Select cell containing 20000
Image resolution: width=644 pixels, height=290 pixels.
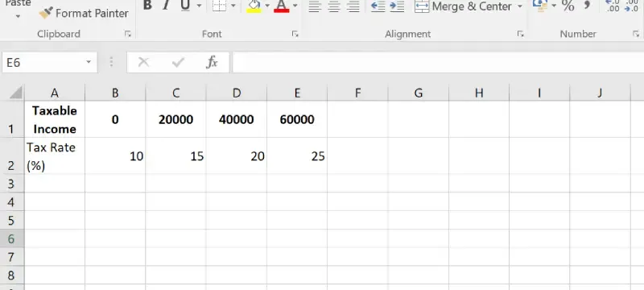pos(175,119)
